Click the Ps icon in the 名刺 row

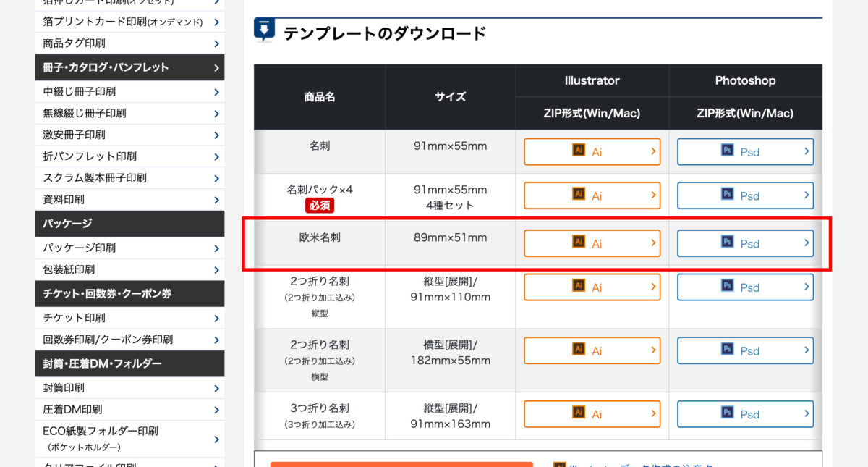pyautogui.click(x=728, y=151)
